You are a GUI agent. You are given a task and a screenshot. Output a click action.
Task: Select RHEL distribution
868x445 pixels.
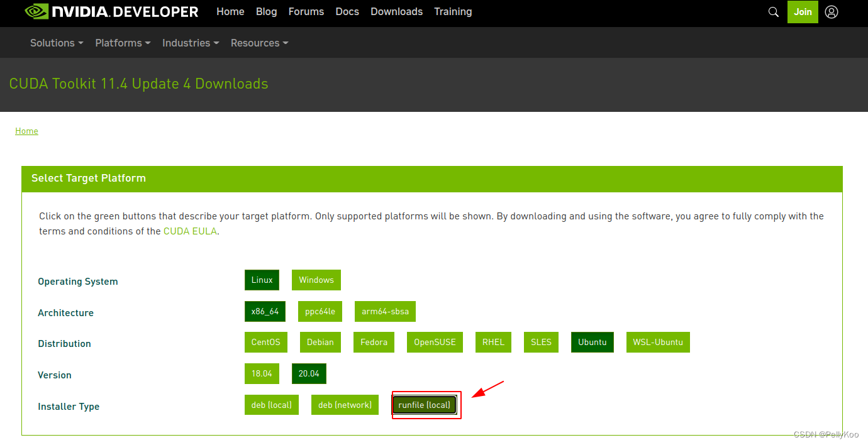click(x=493, y=342)
